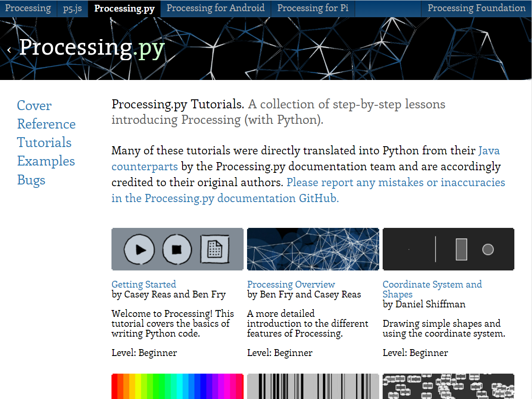The height and width of the screenshot is (399, 532).
Task: Open the Processing for Pi tab
Action: pos(312,8)
